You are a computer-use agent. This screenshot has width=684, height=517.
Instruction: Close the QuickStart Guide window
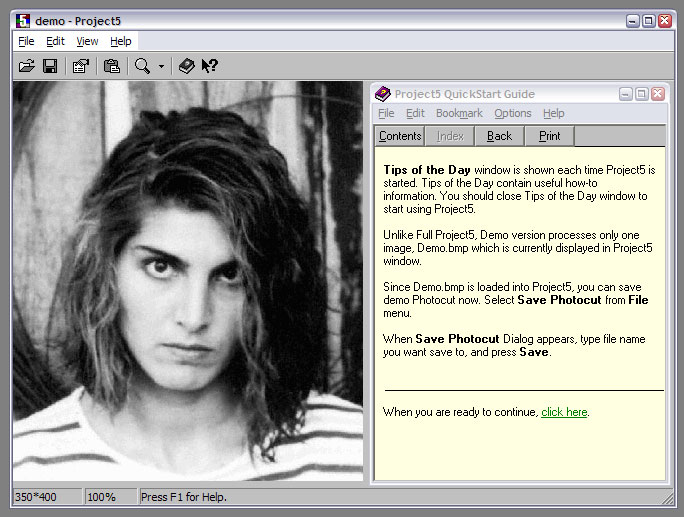point(657,94)
